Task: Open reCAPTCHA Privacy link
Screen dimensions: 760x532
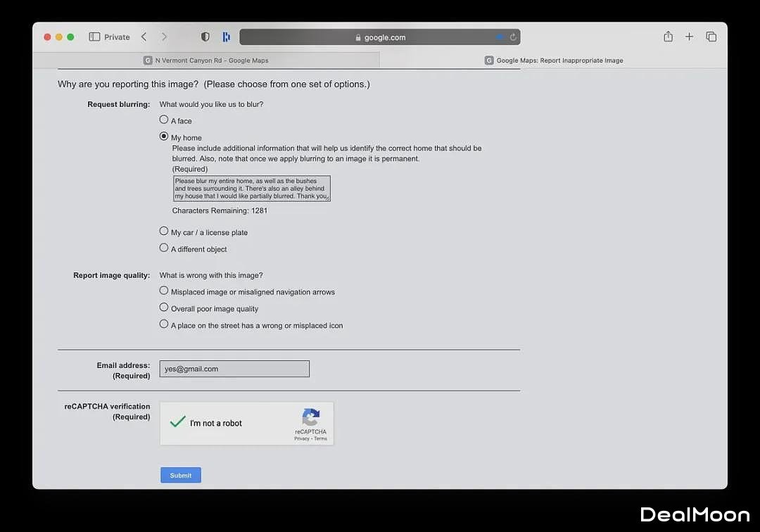Action: (x=301, y=438)
